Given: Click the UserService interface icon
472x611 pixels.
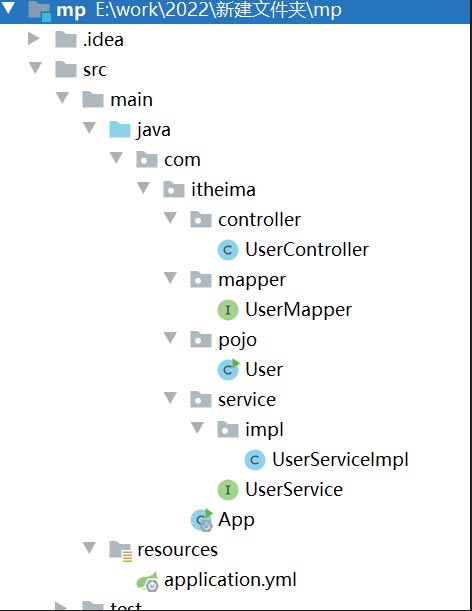Looking at the screenshot, I should (x=228, y=490).
